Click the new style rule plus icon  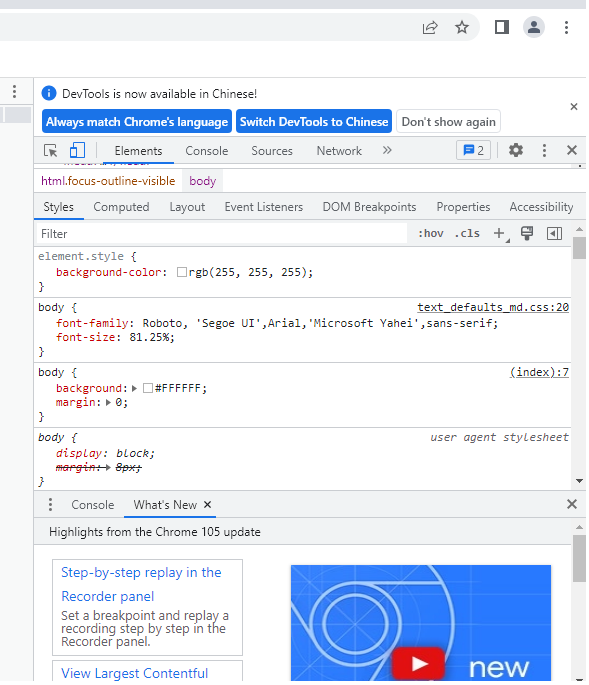tap(499, 233)
